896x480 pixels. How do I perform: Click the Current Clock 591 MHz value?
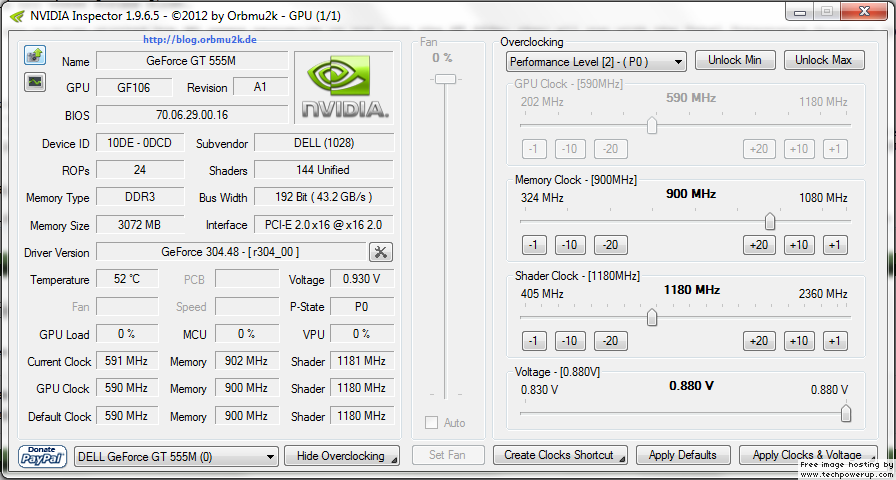(x=127, y=361)
